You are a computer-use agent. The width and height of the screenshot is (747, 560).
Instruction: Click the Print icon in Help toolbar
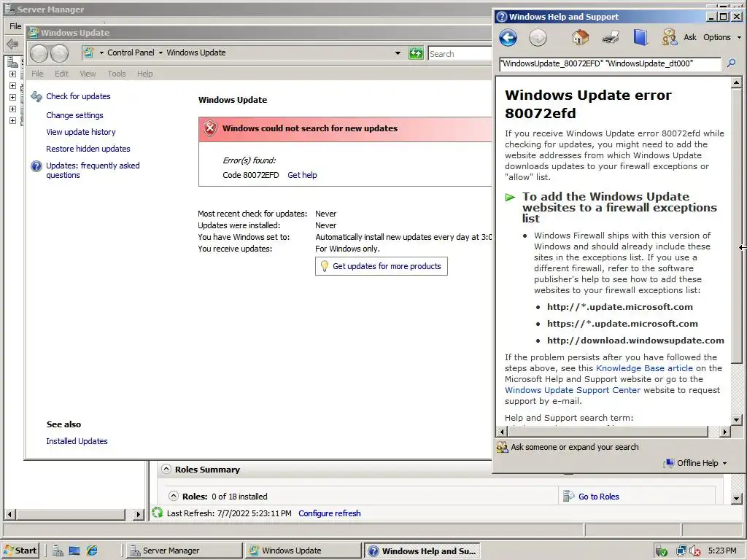611,37
